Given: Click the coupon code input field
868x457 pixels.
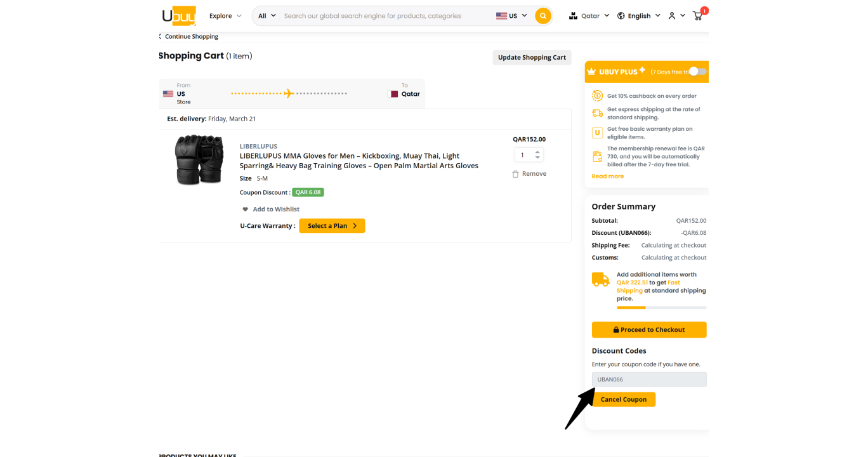Looking at the screenshot, I should (x=649, y=380).
